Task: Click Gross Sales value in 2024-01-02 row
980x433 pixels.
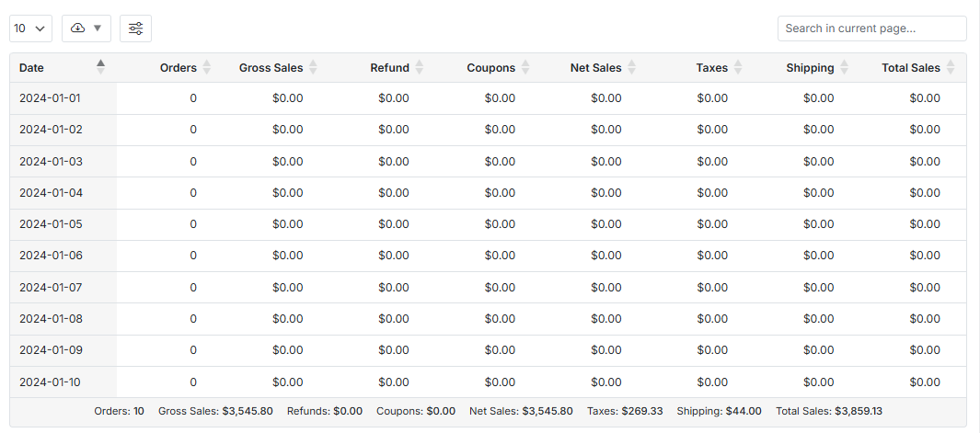Action: click(287, 130)
